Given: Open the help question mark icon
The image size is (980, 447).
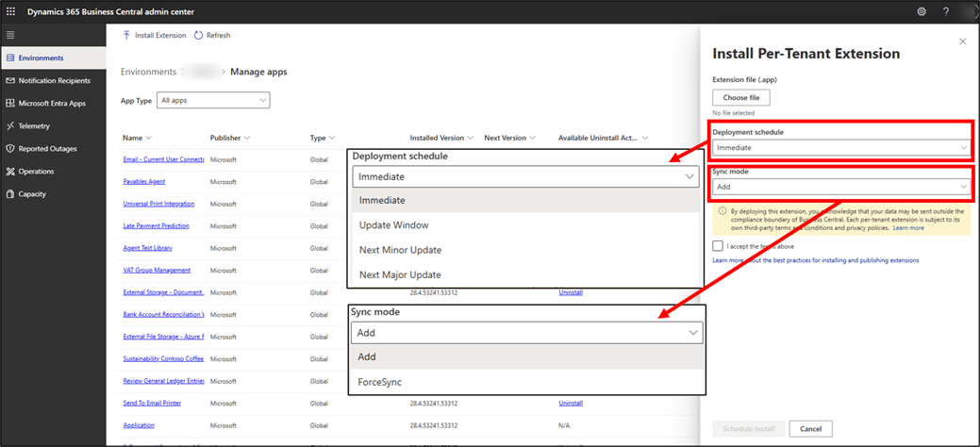Looking at the screenshot, I should (x=946, y=12).
